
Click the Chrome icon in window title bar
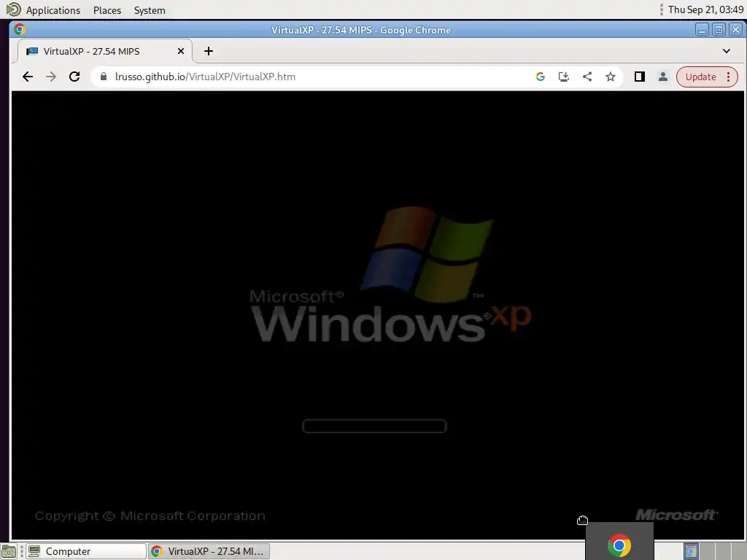[x=20, y=29]
